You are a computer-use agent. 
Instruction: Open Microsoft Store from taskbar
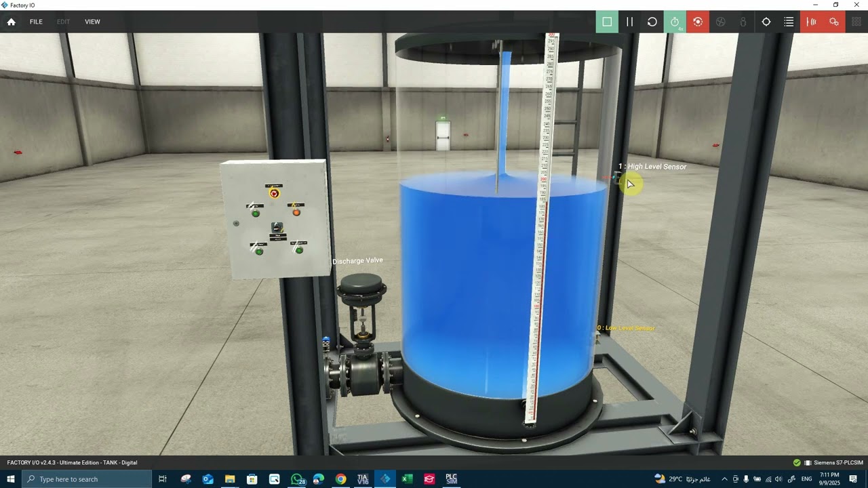[x=252, y=479]
